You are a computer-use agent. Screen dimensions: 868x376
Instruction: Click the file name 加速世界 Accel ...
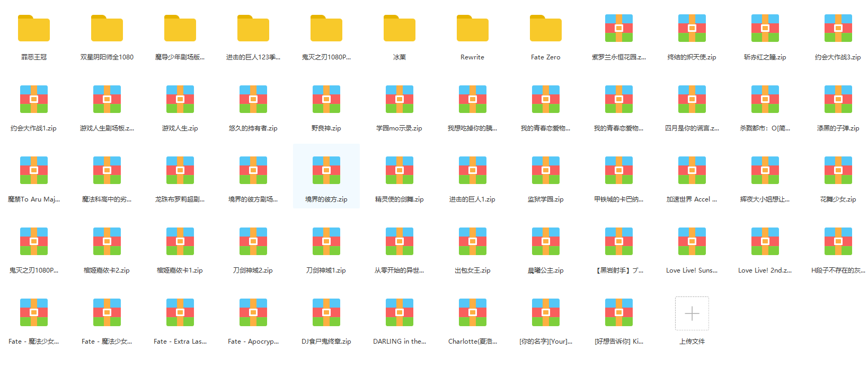[692, 199]
